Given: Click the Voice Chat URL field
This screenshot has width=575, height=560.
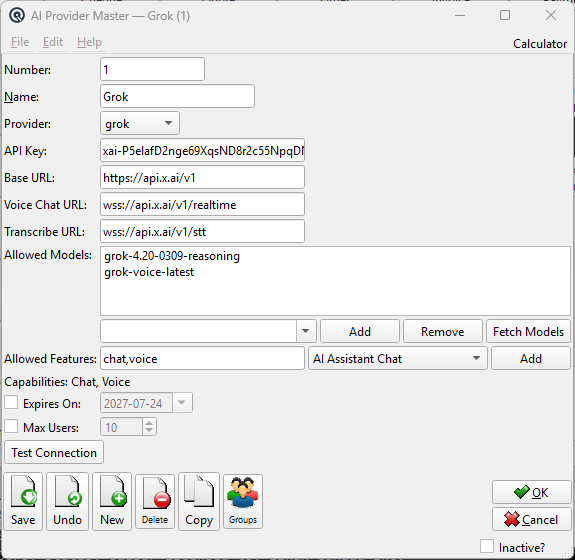Looking at the screenshot, I should [202, 204].
